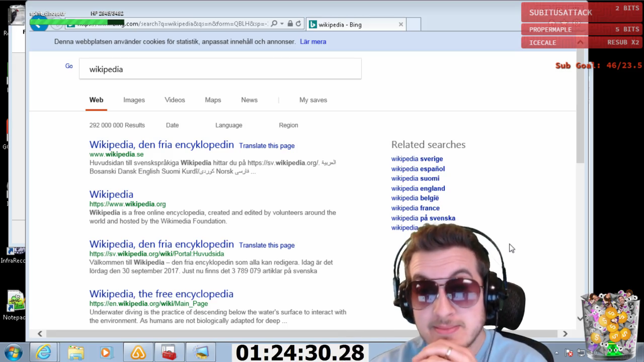Viewport: 644px width, 362px height.
Task: Open the InfraRecorder desktop shortcut
Action: (14, 255)
